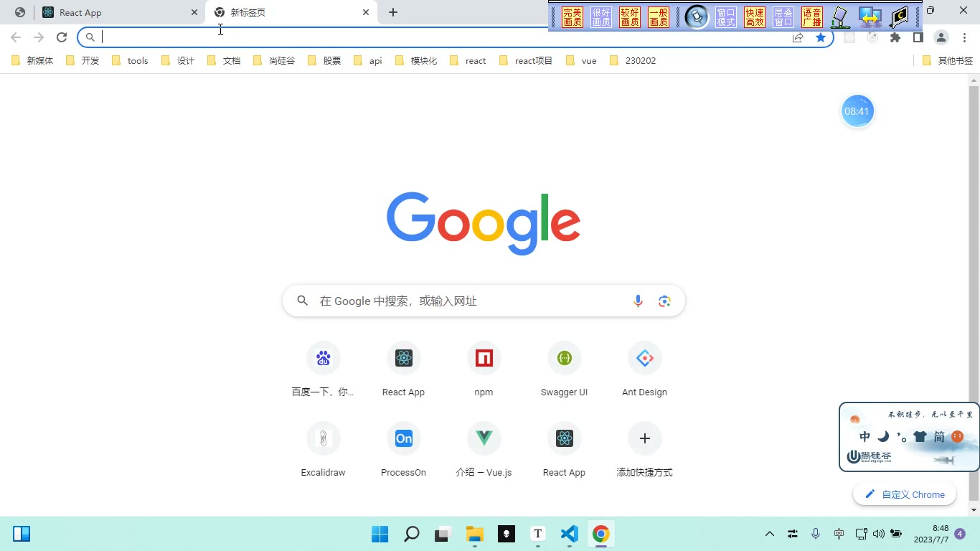Open the Chrome profile avatar
The image size is (980, 551).
click(941, 37)
